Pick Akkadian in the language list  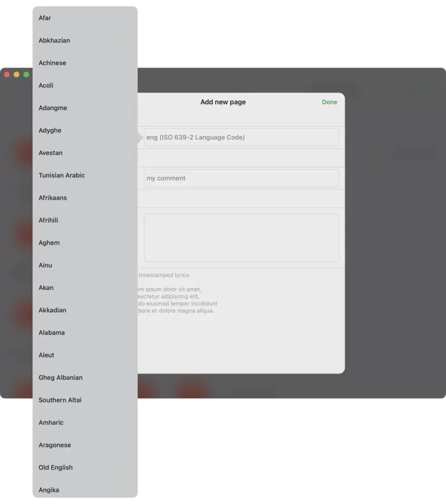(52, 311)
